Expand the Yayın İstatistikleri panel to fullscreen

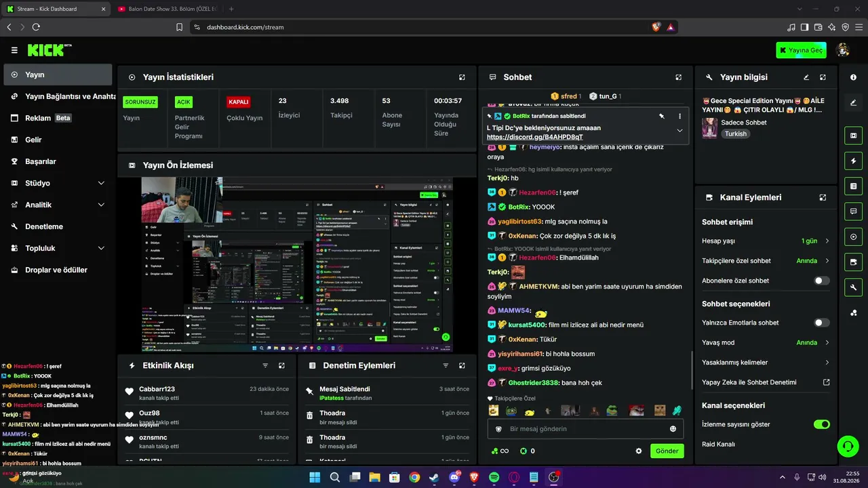tap(462, 77)
